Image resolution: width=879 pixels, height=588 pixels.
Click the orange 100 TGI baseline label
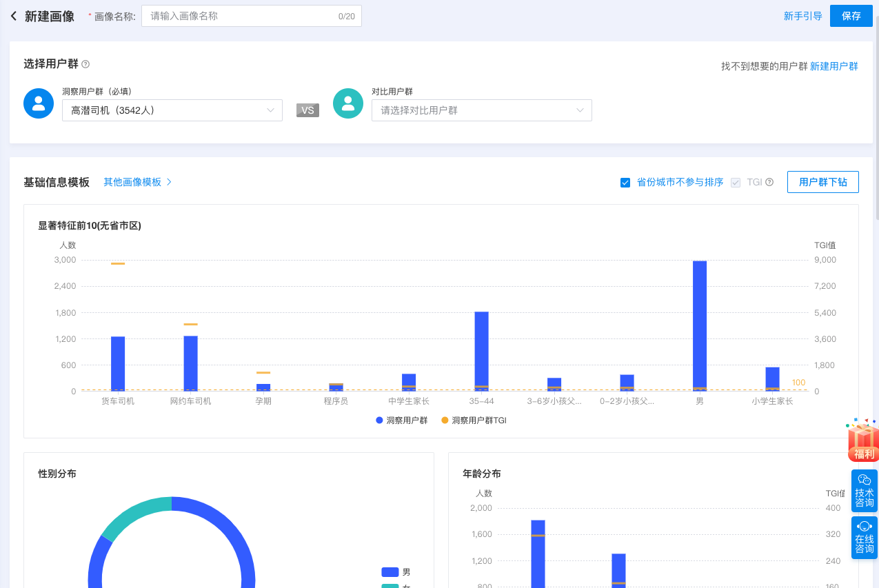click(798, 383)
